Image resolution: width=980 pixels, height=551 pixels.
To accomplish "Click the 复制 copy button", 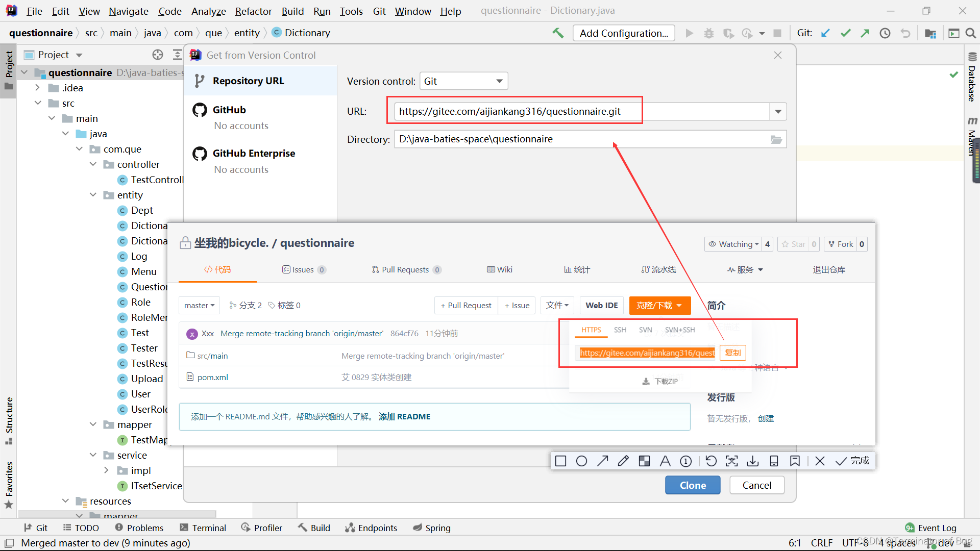I will click(x=733, y=353).
